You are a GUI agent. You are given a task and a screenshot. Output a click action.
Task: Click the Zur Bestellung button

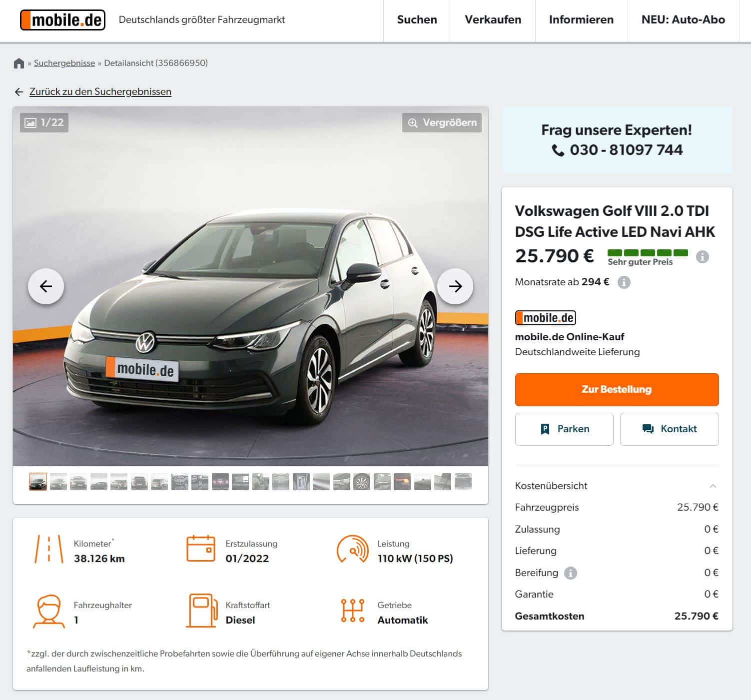click(617, 389)
